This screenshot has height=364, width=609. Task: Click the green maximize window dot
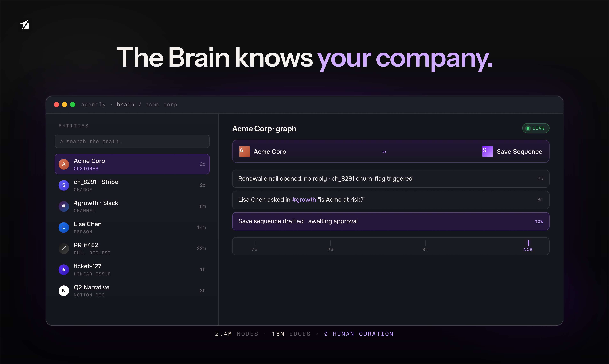(x=73, y=105)
